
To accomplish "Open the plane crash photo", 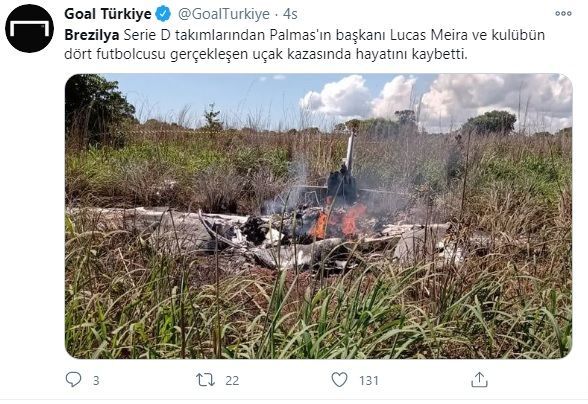I will click(x=319, y=216).
